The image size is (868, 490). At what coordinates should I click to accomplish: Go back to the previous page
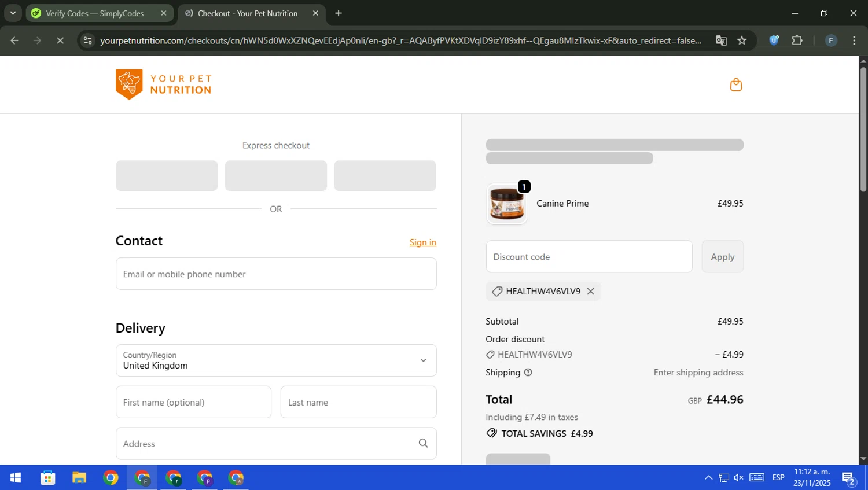[x=14, y=40]
